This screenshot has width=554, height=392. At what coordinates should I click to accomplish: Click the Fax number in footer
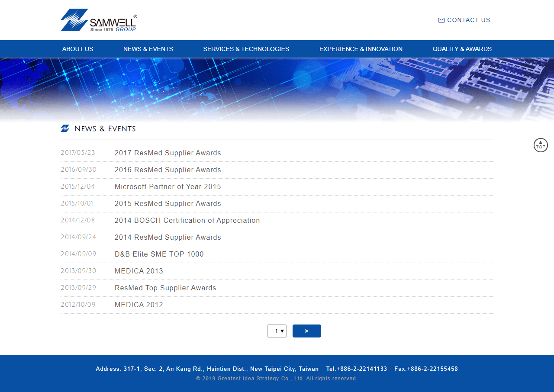pyautogui.click(x=426, y=369)
